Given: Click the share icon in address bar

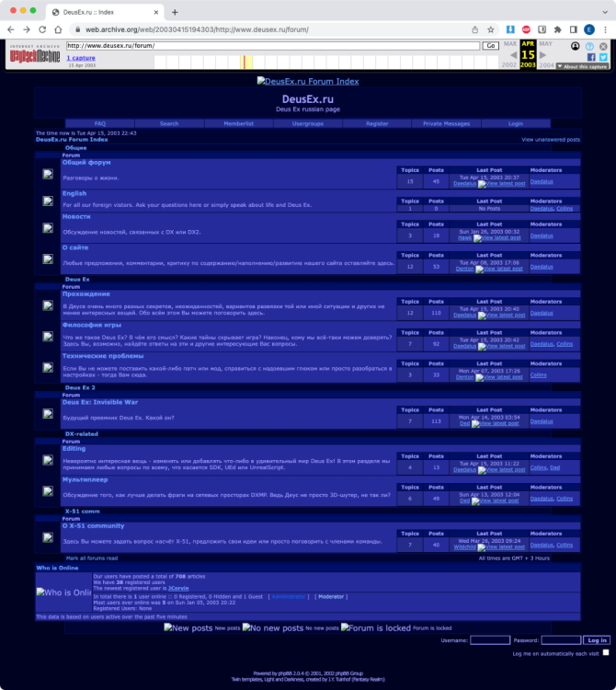Looking at the screenshot, I should click(x=474, y=29).
